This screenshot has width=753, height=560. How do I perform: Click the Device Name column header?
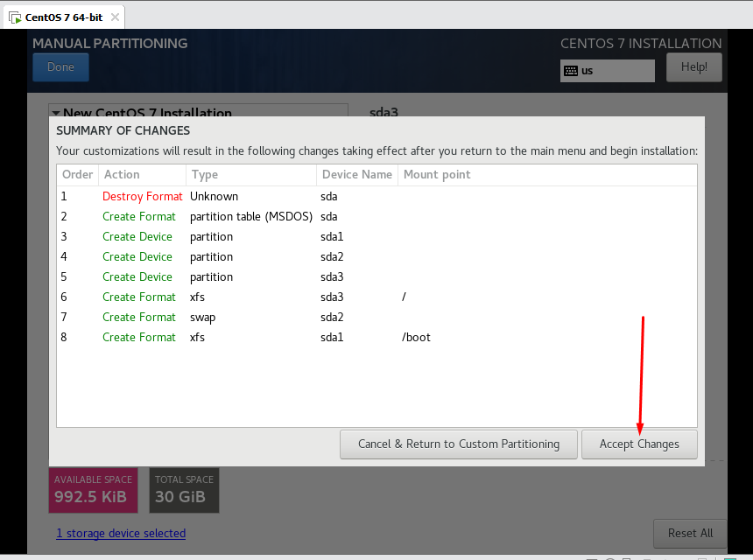357,175
